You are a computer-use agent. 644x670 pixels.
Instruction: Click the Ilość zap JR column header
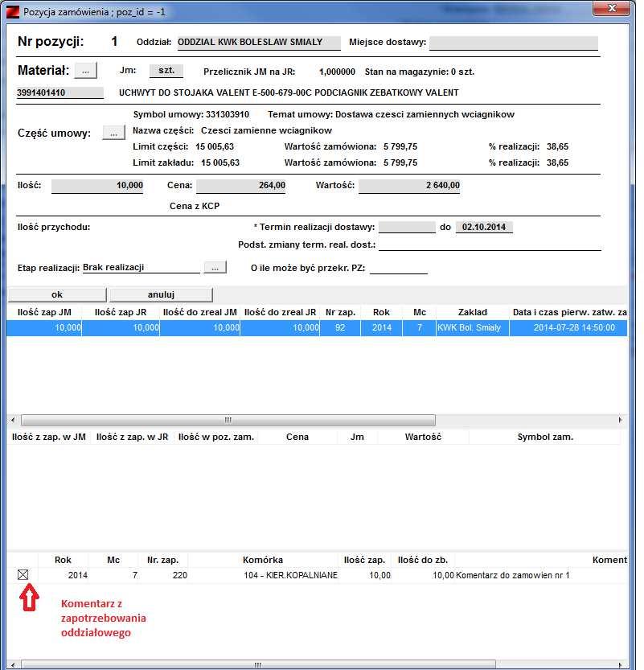tap(121, 312)
